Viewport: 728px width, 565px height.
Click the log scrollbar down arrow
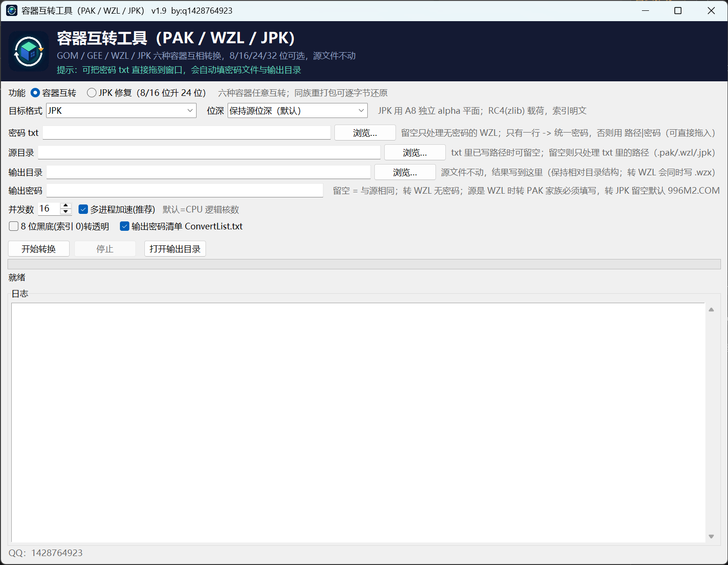711,536
